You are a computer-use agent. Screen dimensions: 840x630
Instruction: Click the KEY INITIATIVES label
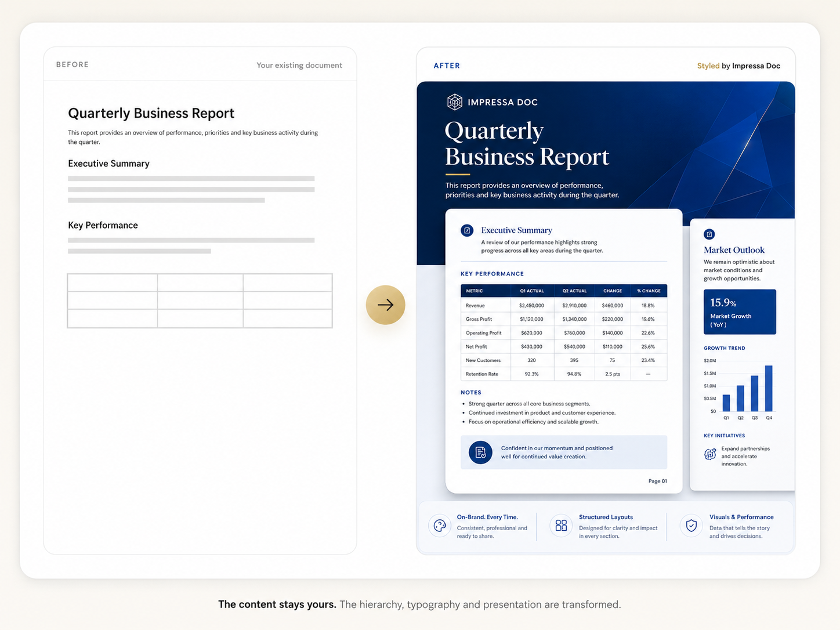pyautogui.click(x=725, y=436)
